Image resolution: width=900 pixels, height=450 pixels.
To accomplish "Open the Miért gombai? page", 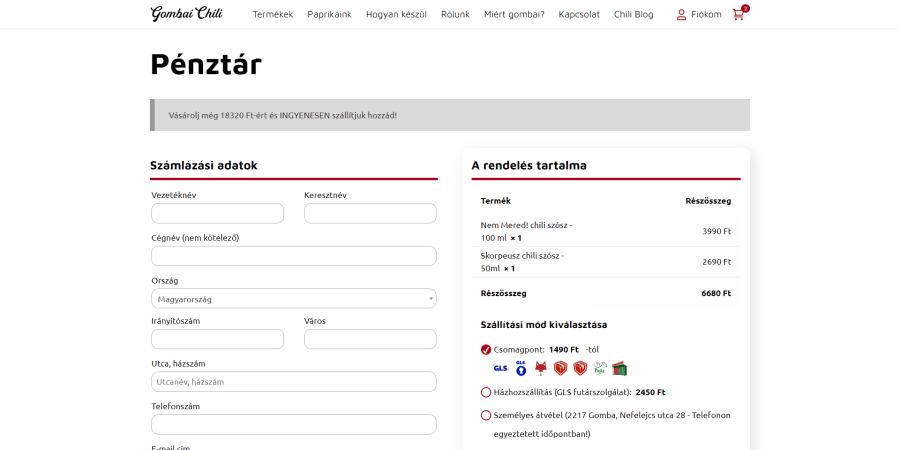I will coord(514,14).
